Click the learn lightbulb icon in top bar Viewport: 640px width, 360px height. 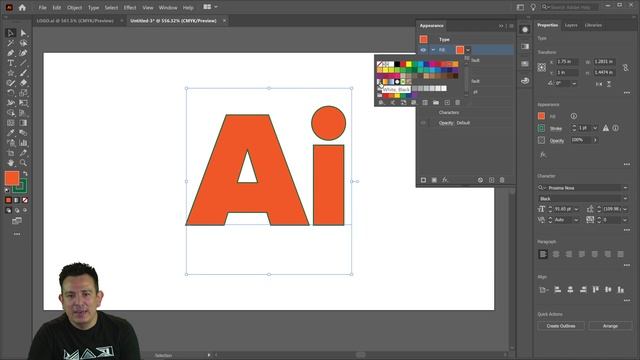pos(533,7)
